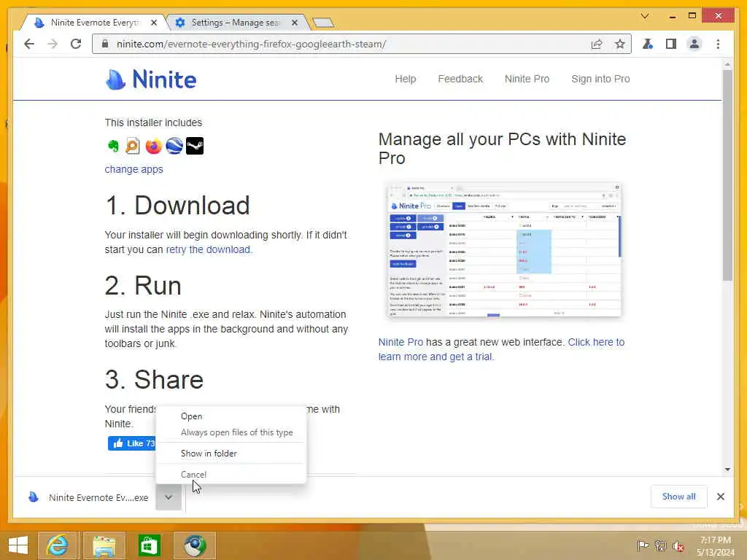This screenshot has width=747, height=560.
Task: Click the Chromium taskbar icon
Action: (194, 545)
